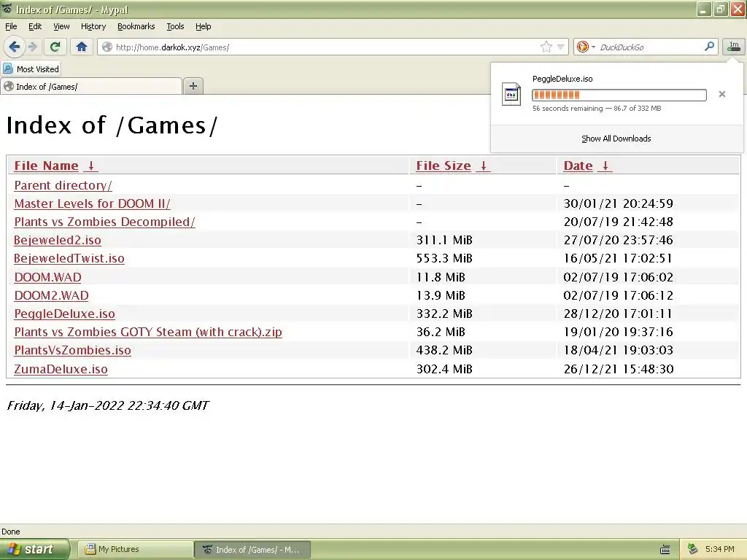The image size is (747, 560).
Task: Open the Most Visited bookmarks folder
Action: click(31, 69)
